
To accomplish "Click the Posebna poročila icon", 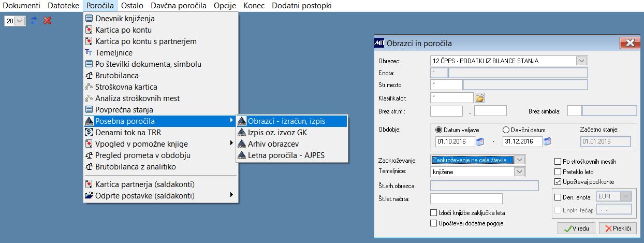I will [x=89, y=121].
